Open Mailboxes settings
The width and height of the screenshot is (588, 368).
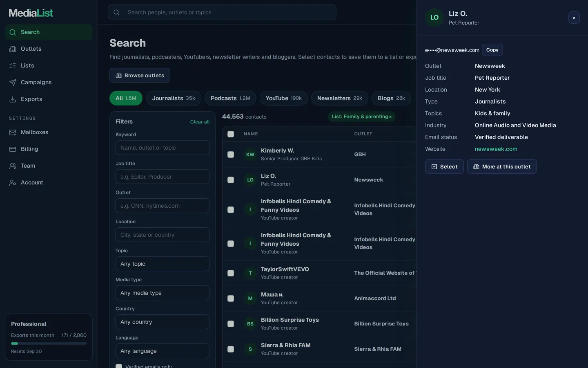(49, 132)
